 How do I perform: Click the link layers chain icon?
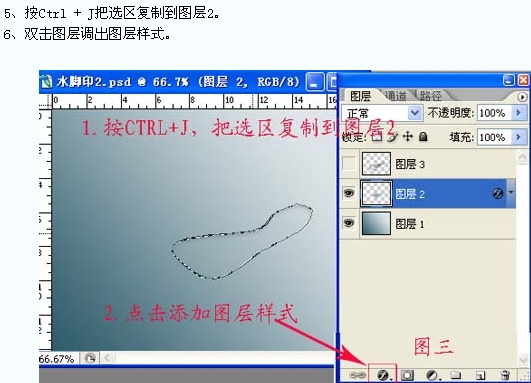point(357,375)
